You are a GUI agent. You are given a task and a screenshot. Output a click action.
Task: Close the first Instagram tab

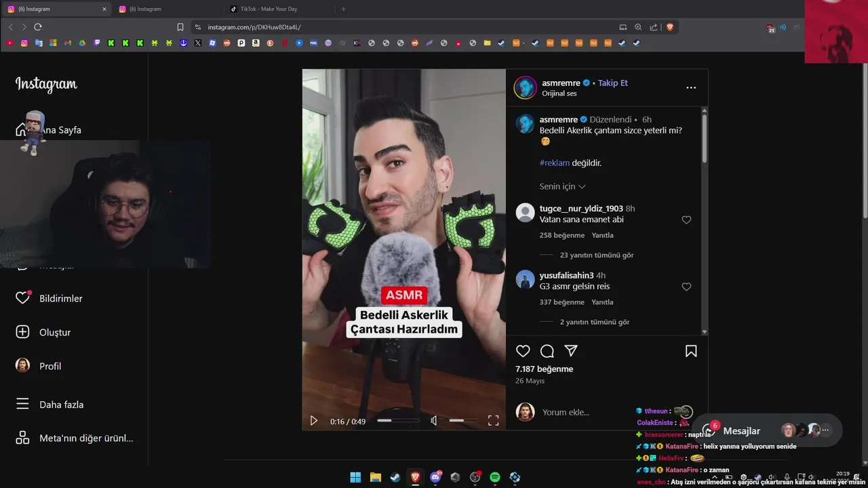click(x=104, y=9)
